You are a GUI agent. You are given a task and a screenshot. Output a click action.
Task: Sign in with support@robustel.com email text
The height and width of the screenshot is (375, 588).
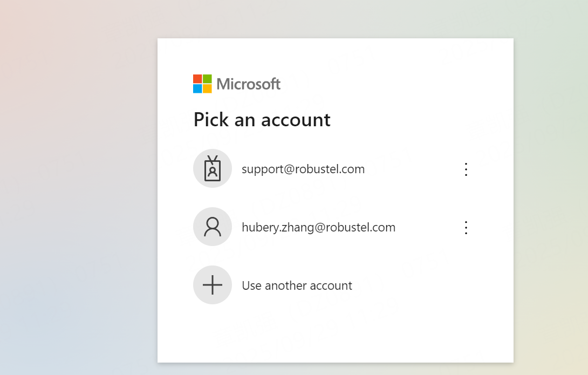[x=303, y=169]
